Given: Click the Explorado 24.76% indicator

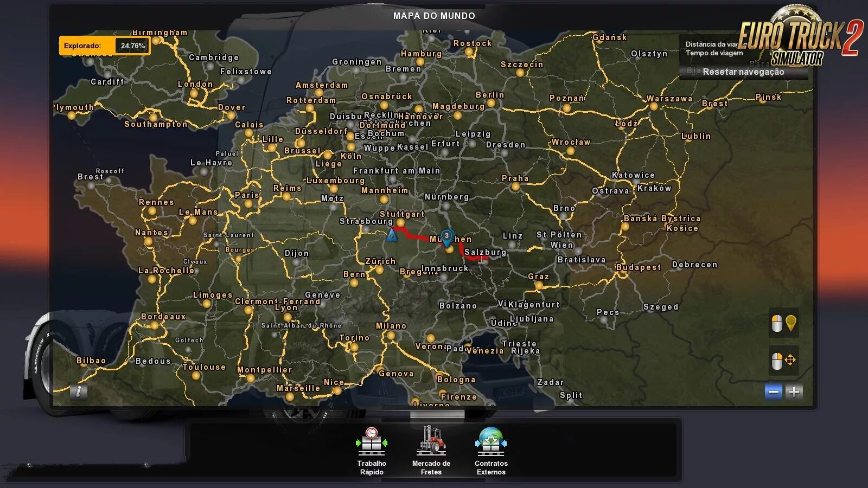Looking at the screenshot, I should 104,46.
